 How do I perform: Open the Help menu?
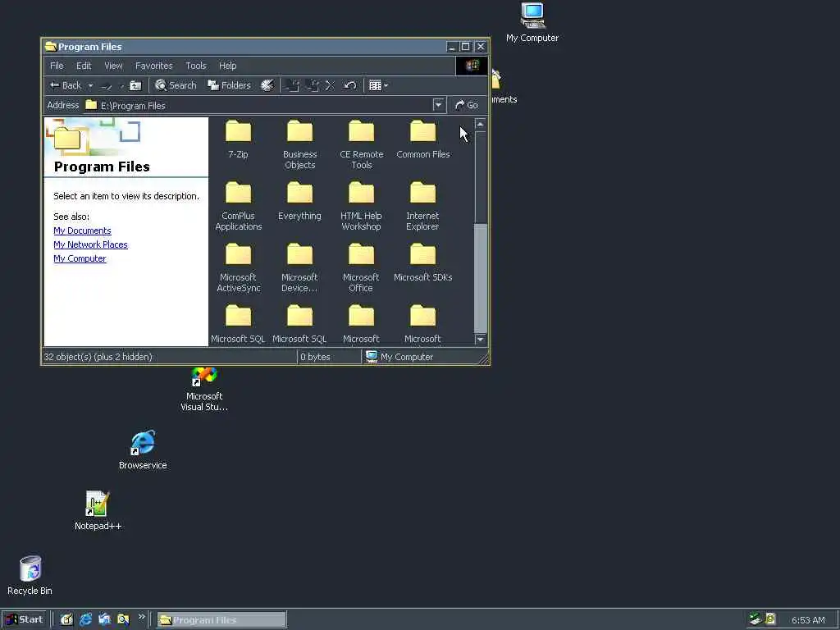tap(228, 66)
